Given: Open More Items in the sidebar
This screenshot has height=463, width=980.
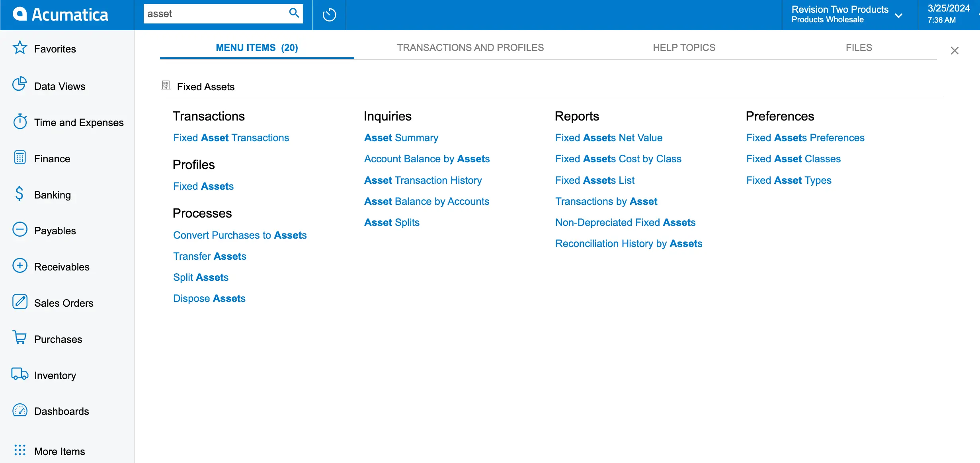Looking at the screenshot, I should point(60,451).
